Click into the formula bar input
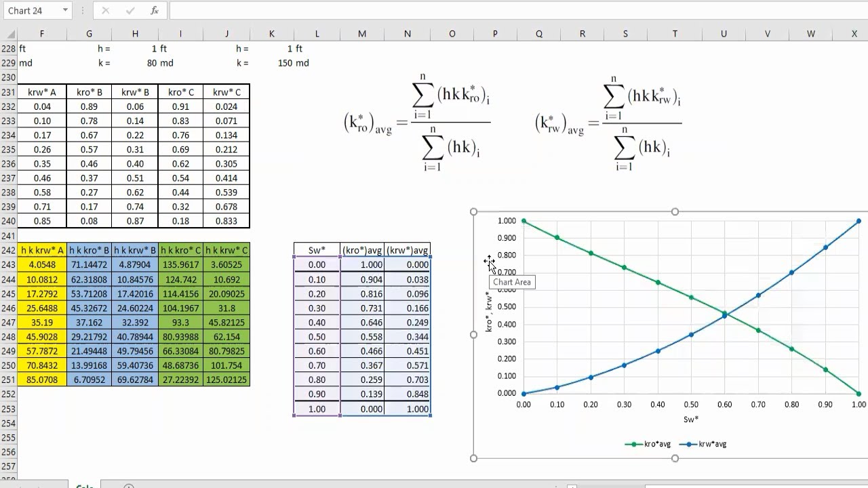This screenshot has height=488, width=868. (x=519, y=10)
